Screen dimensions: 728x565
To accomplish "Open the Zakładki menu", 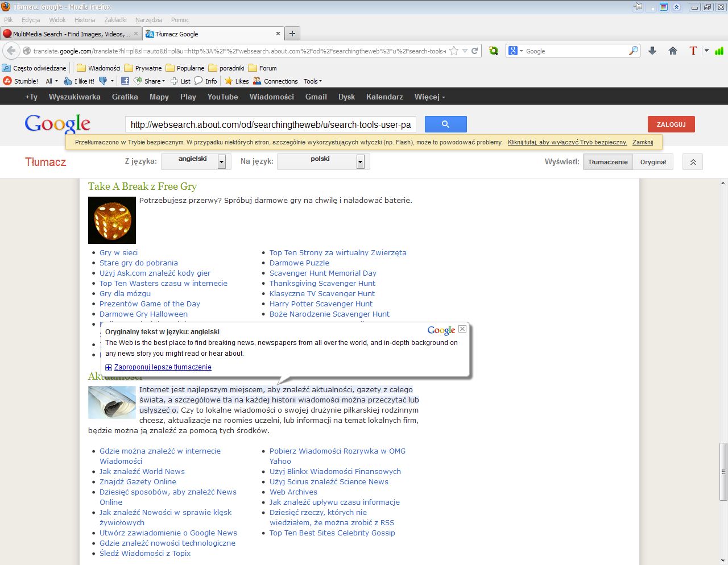I will (115, 20).
